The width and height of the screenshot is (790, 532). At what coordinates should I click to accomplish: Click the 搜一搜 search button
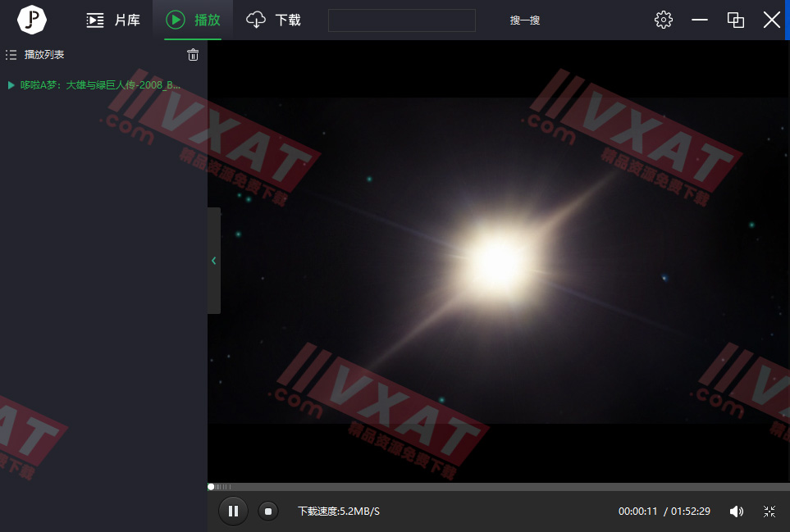[x=524, y=20]
